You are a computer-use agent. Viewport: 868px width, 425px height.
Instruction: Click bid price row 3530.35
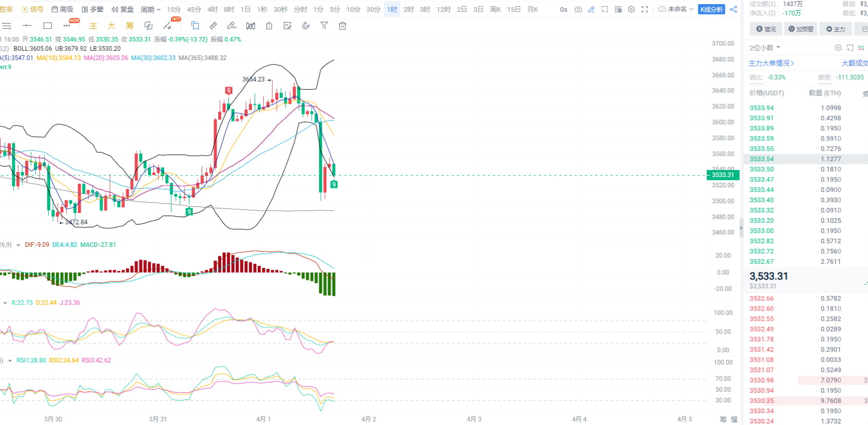coord(806,401)
